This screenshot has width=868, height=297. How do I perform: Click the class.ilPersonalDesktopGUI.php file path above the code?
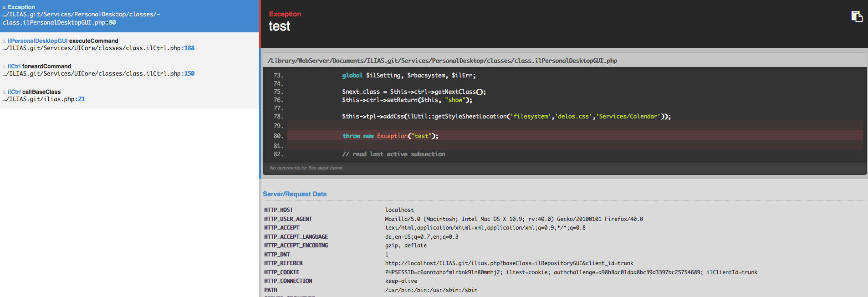tap(442, 61)
